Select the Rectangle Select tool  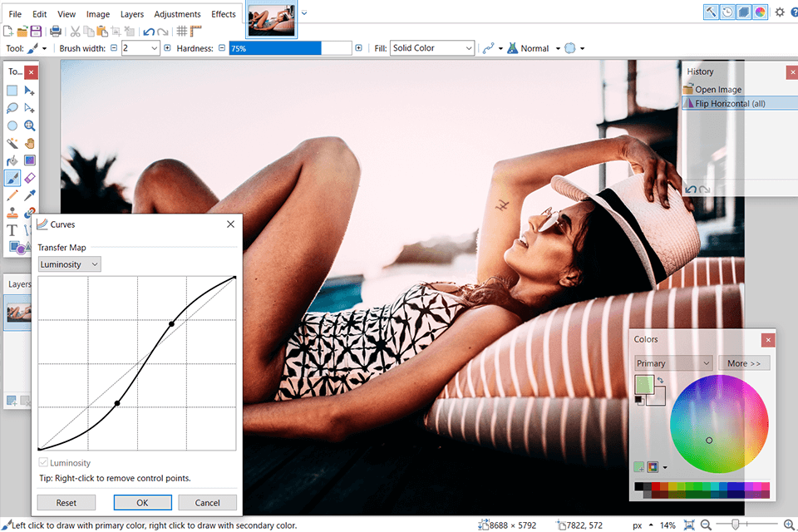[12, 91]
